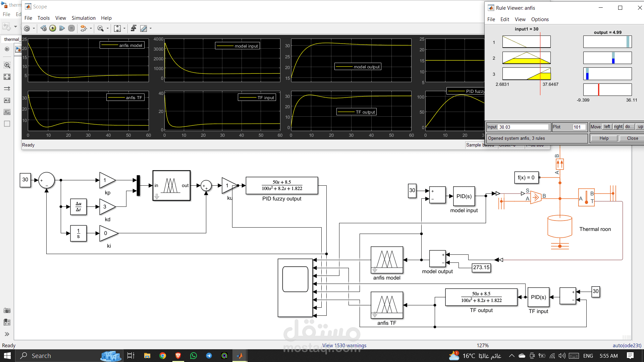Toggle Cursor Measurements ruler icon
The height and width of the screenshot is (362, 644).
(x=144, y=28)
